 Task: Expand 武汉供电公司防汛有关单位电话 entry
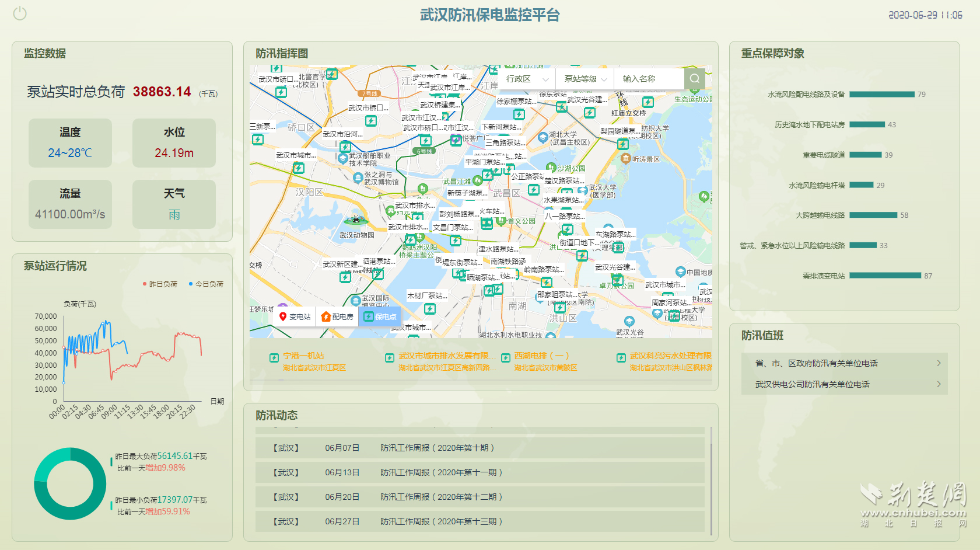tap(844, 384)
